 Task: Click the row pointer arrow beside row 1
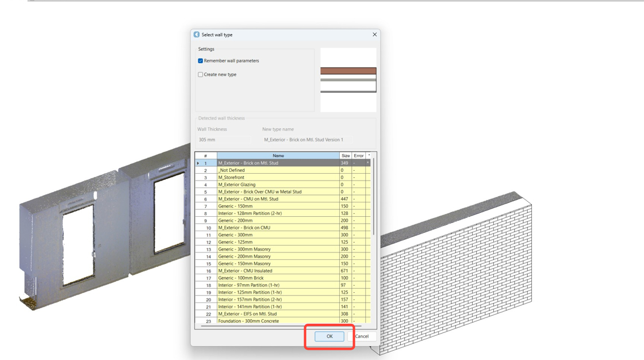(198, 163)
